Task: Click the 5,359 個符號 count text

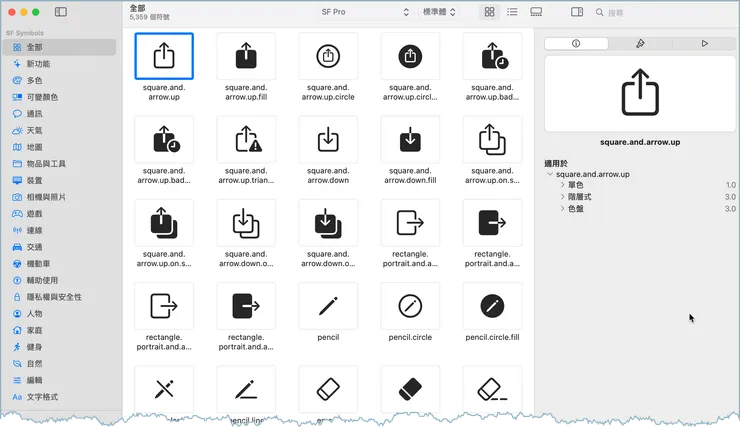Action: point(150,17)
